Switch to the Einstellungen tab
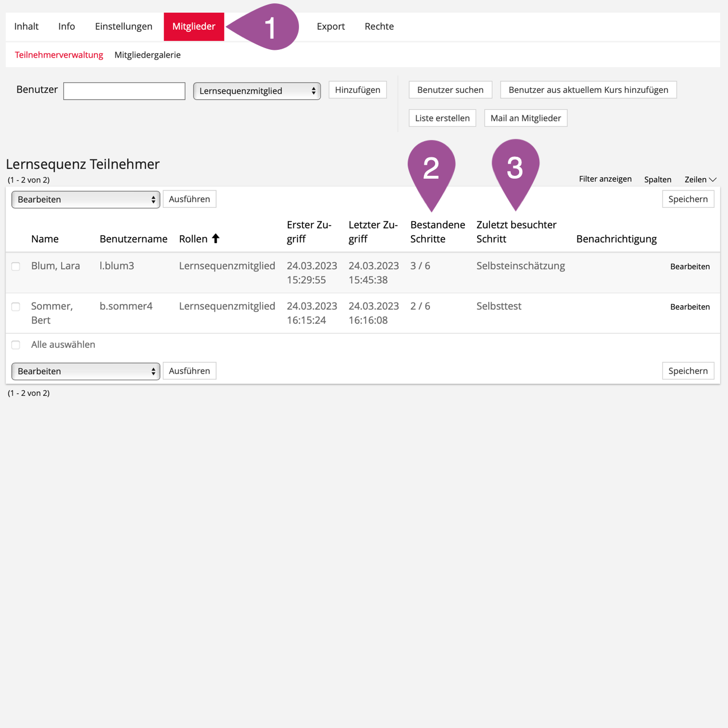Image resolution: width=728 pixels, height=728 pixels. pyautogui.click(x=123, y=26)
